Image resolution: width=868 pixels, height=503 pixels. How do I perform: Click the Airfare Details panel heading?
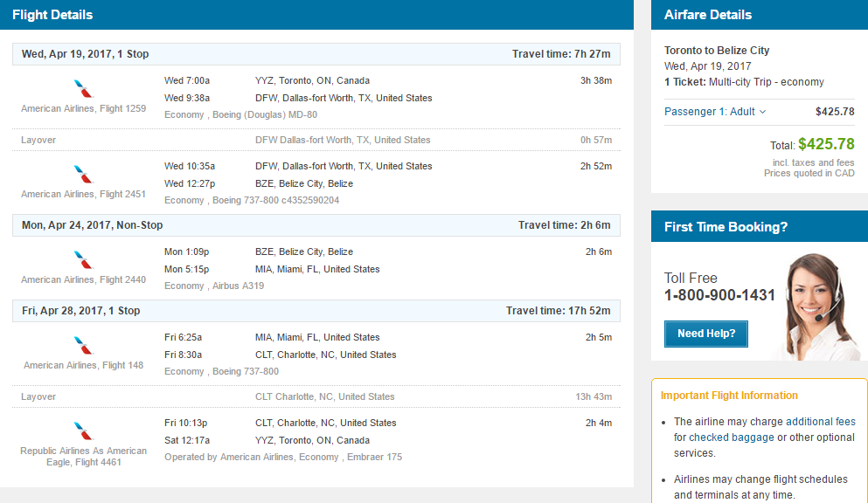click(707, 15)
